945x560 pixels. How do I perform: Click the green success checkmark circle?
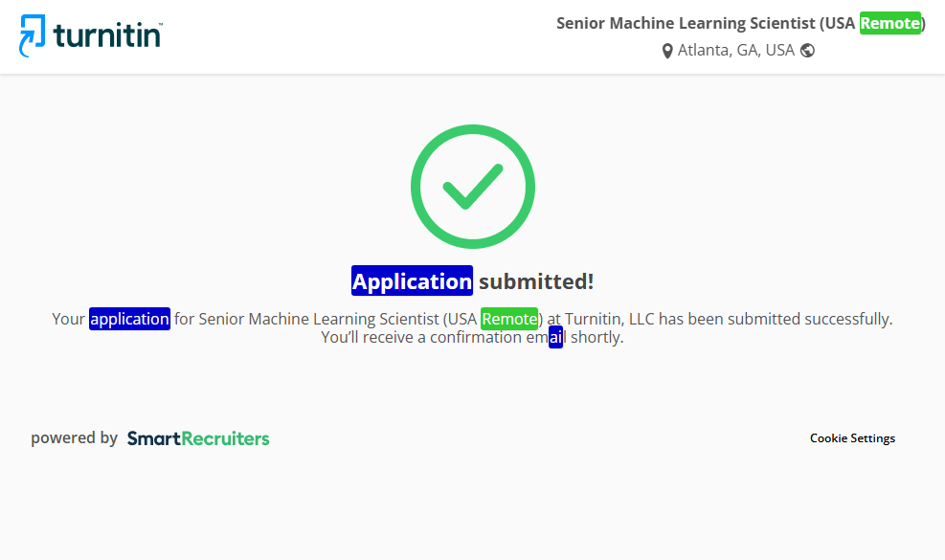click(472, 186)
